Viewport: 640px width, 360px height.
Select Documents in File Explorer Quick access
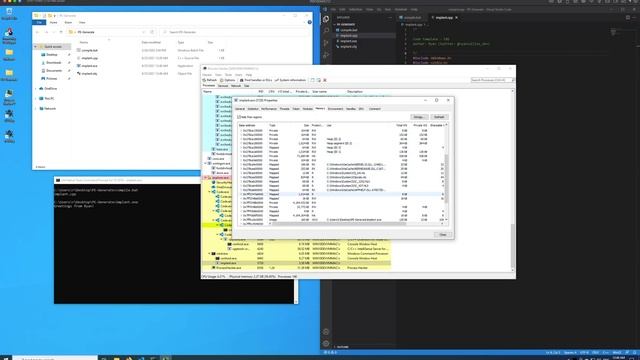[53, 71]
